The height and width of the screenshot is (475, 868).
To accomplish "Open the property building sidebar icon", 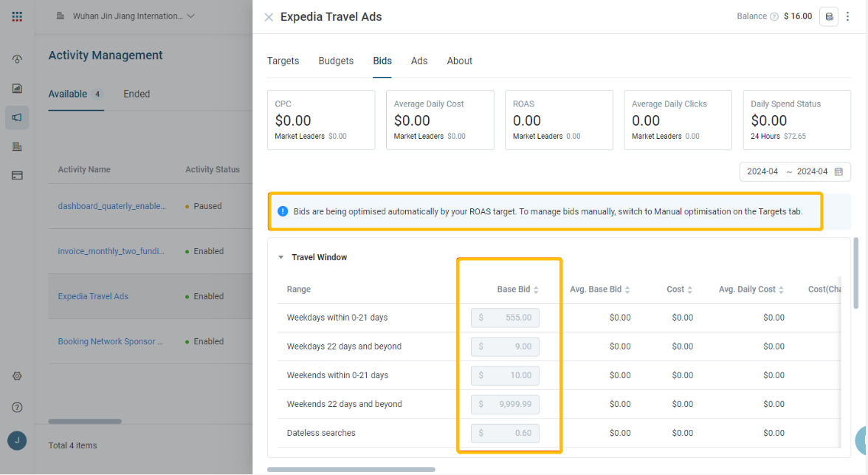I will point(17,146).
